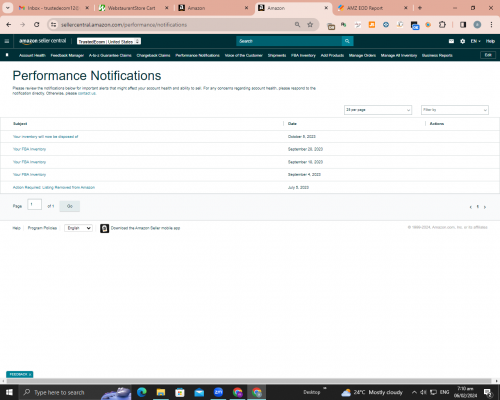Screen dimensions: 500x400
Task: Open Feedback Manager in the nav bar
Action: pyautogui.click(x=67, y=55)
